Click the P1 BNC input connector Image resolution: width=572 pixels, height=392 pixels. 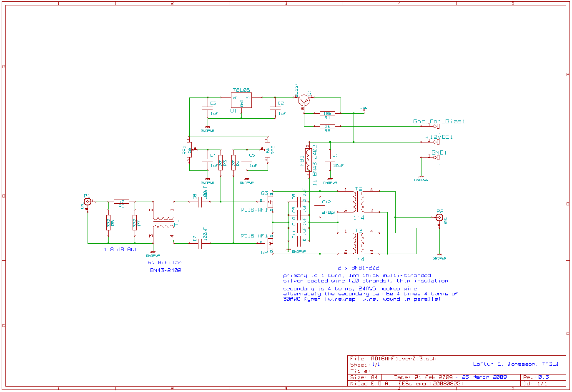pos(88,202)
